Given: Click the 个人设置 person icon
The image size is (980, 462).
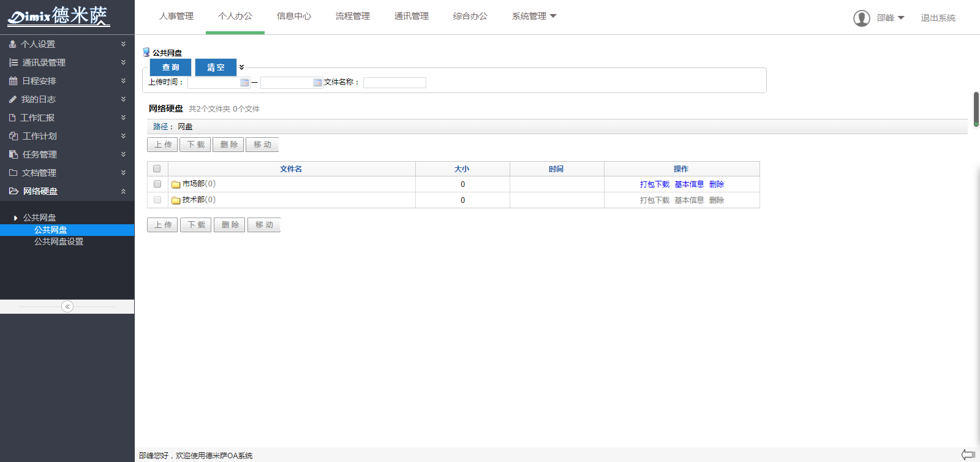Looking at the screenshot, I should click(13, 44).
